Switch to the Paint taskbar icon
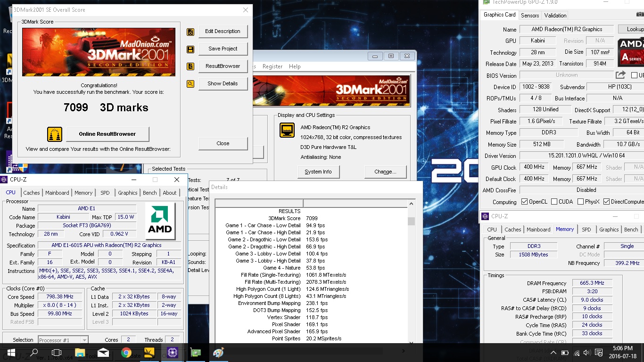The image size is (644, 362). tap(218, 353)
